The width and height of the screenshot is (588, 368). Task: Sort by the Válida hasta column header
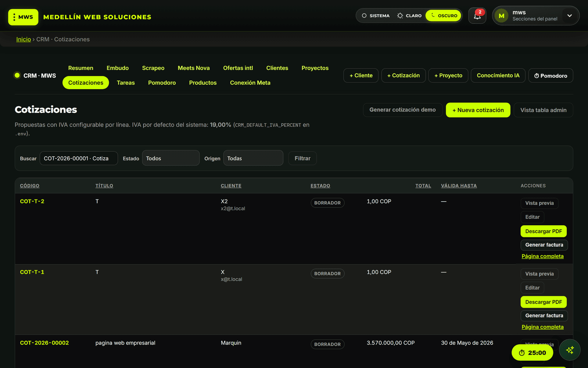pyautogui.click(x=459, y=186)
